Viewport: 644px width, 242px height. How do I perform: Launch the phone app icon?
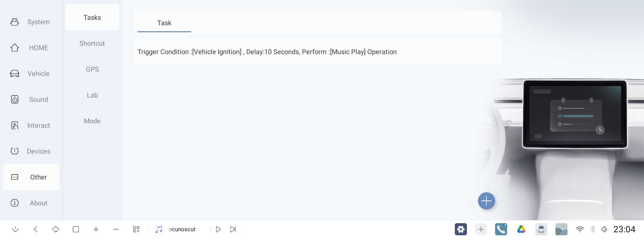pyautogui.click(x=501, y=229)
